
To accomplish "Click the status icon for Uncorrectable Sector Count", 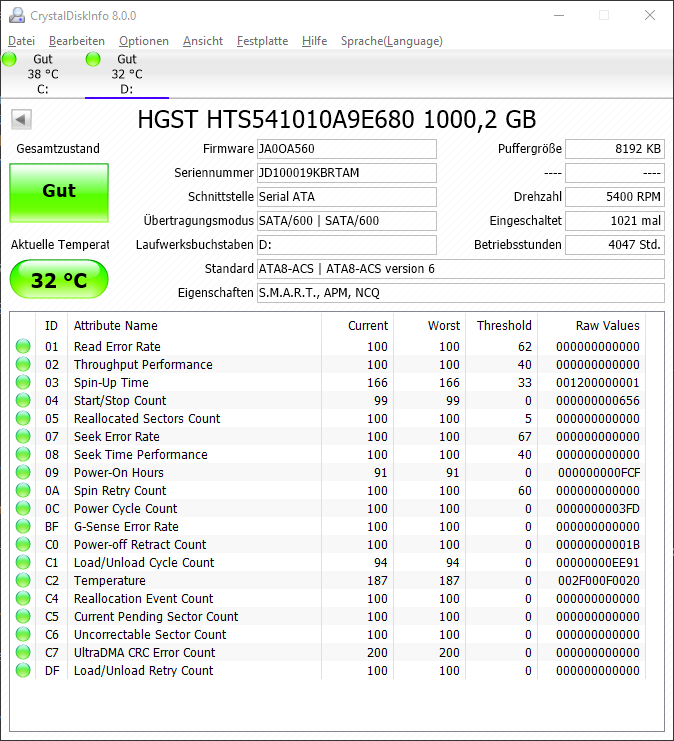I will pyautogui.click(x=23, y=634).
